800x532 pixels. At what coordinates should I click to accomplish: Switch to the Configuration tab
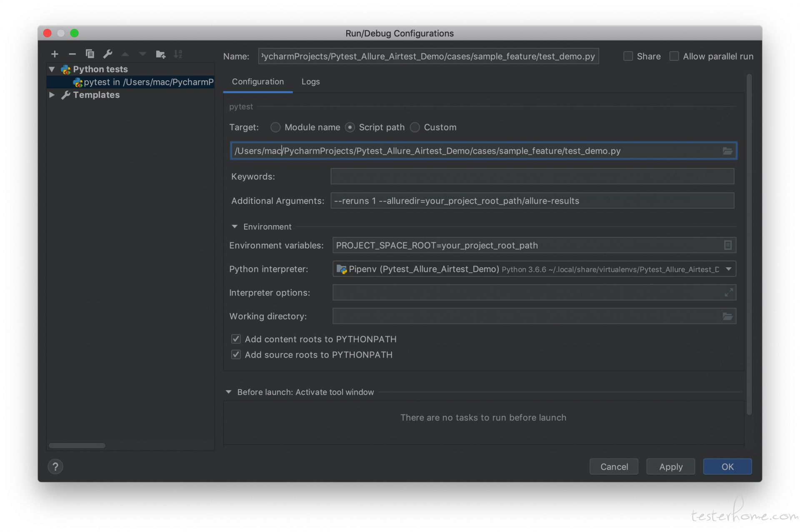(258, 81)
